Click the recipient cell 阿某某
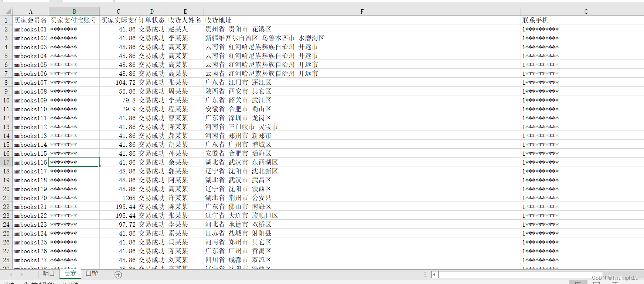This screenshot has width=644, height=284. 185,180
